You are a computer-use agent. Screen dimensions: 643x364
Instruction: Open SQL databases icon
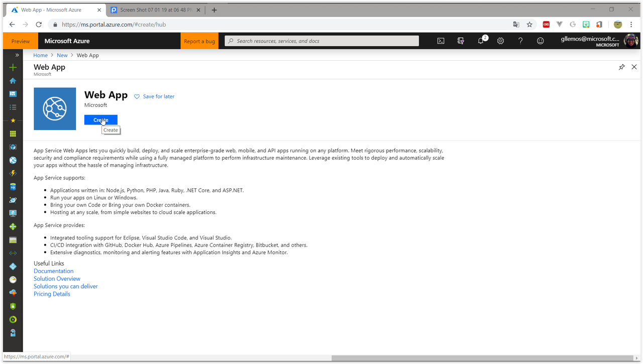pyautogui.click(x=13, y=187)
